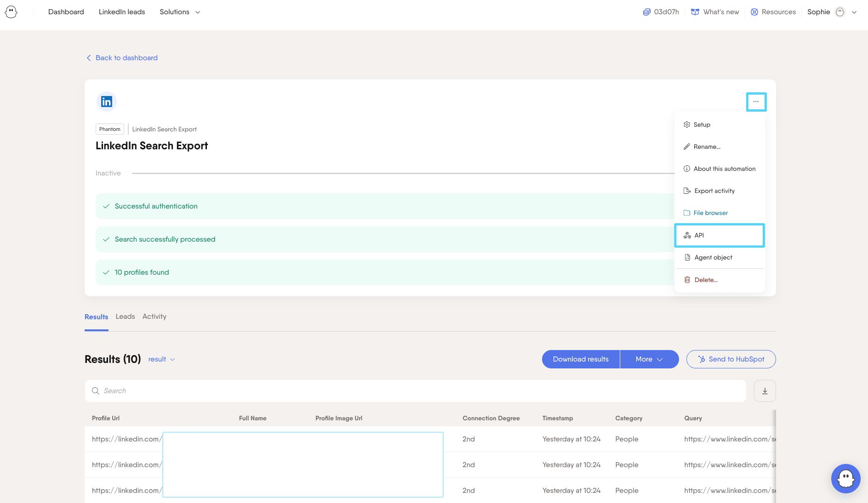Screen dimensions: 868x503
Task: Click the Send to HubSpot button
Action: tap(731, 359)
